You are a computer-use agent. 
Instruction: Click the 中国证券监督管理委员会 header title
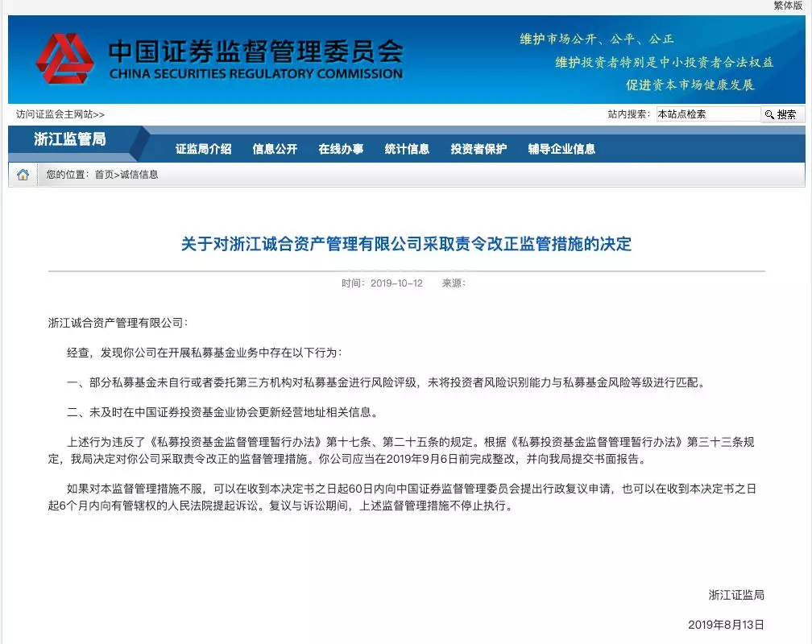(x=255, y=52)
